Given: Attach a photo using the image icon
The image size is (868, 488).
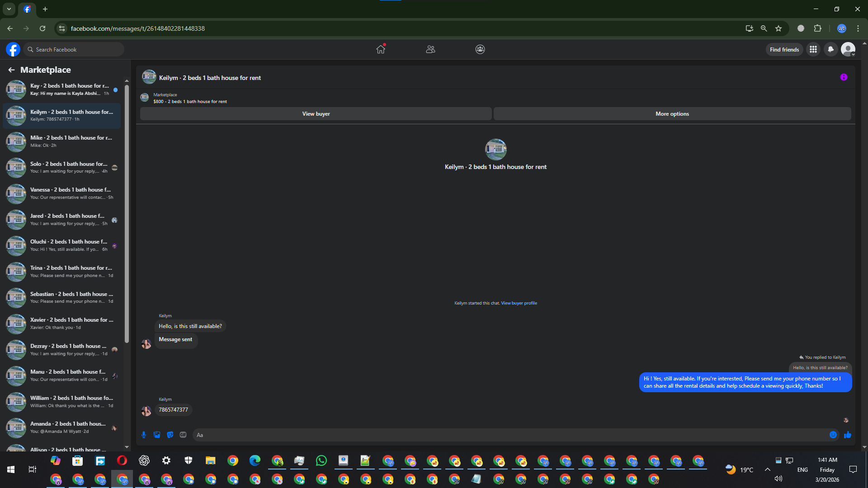Looking at the screenshot, I should click(x=157, y=435).
